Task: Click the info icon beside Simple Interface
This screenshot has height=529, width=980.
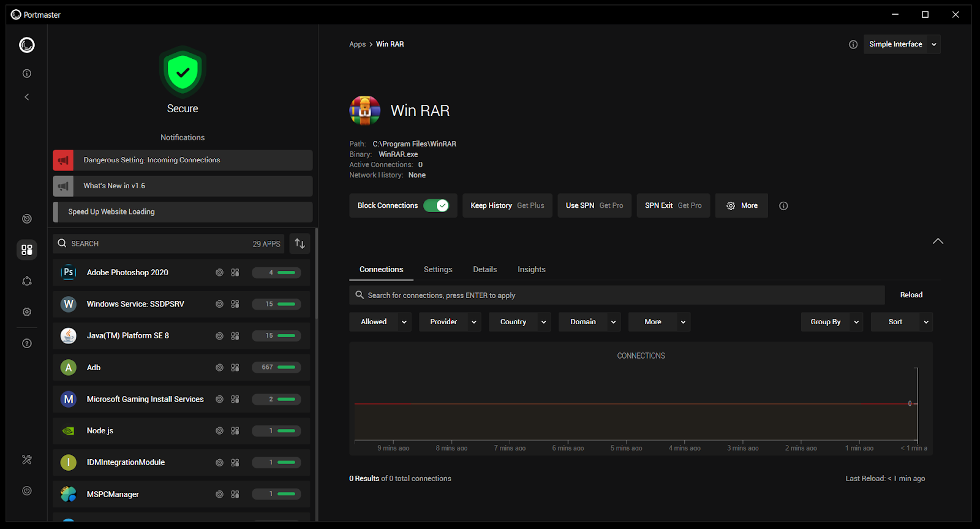Action: (853, 44)
